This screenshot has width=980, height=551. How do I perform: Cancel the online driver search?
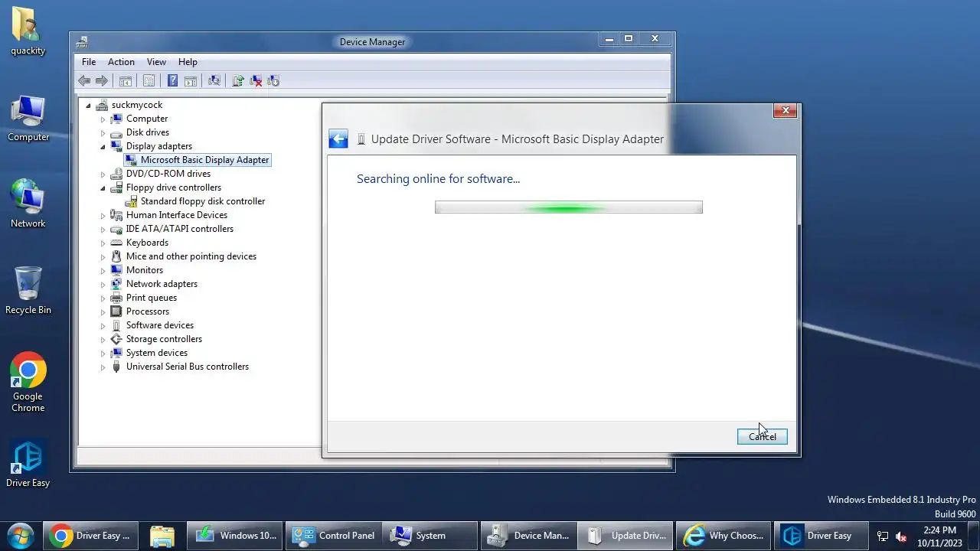click(762, 436)
